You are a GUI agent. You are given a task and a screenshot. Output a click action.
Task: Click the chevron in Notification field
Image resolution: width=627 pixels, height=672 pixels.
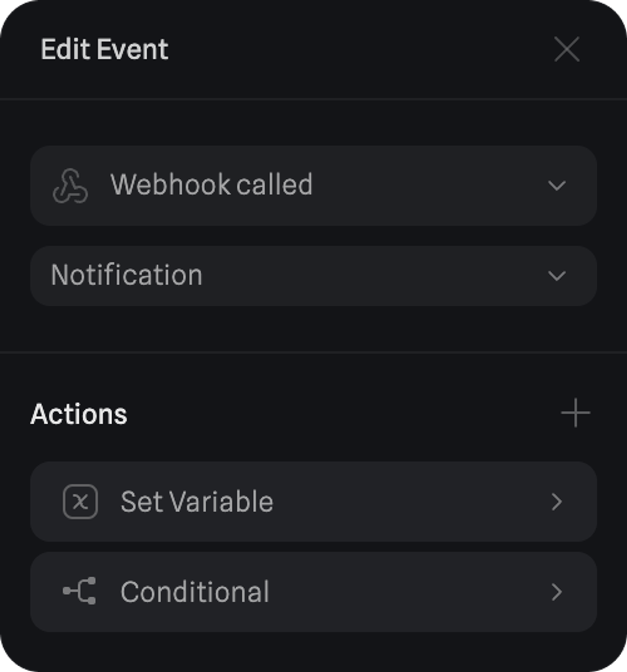(x=556, y=276)
